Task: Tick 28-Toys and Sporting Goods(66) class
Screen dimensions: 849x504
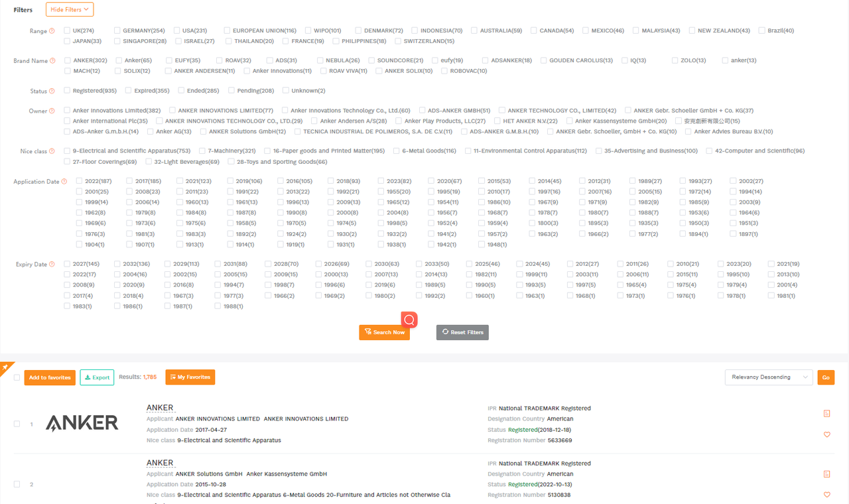Action: coord(231,161)
